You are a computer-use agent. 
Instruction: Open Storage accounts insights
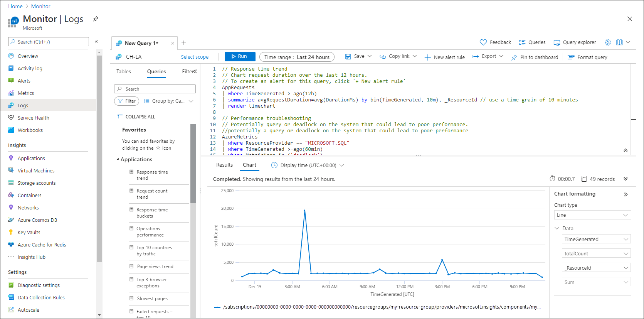[x=37, y=183]
